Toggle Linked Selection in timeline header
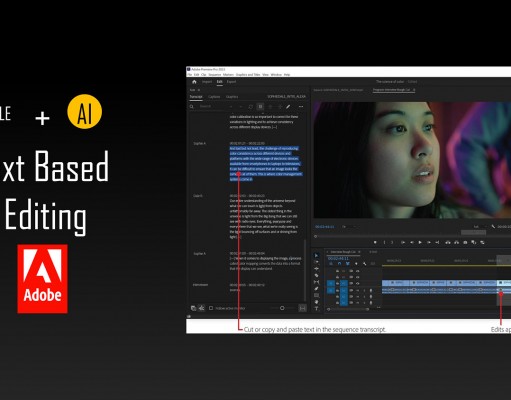511x400 pixels. (x=348, y=264)
